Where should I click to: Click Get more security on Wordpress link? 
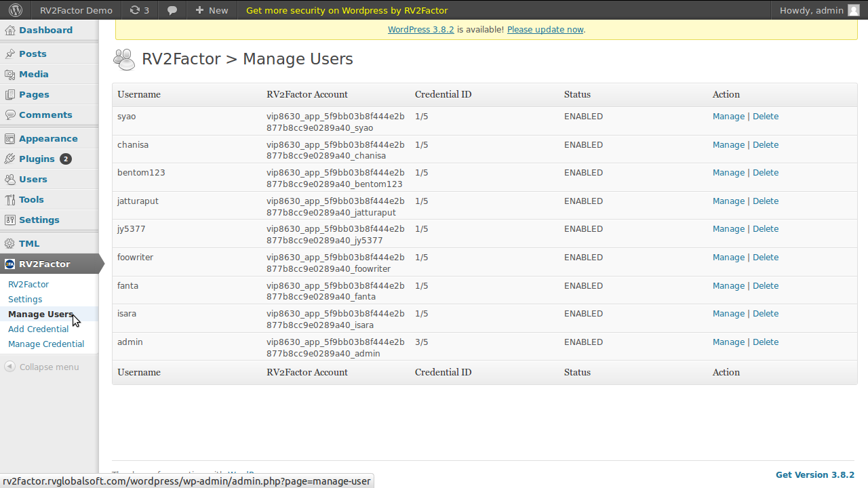(x=347, y=10)
